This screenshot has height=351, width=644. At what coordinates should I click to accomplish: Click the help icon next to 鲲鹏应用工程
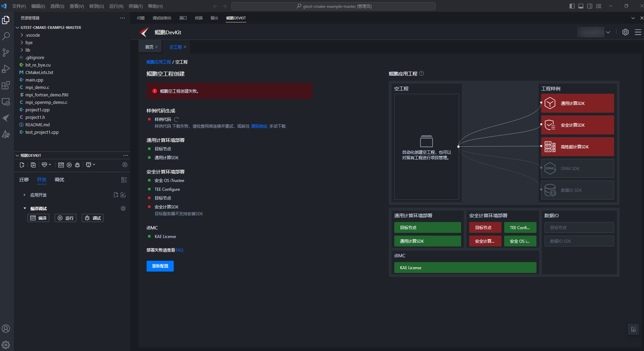coord(421,73)
